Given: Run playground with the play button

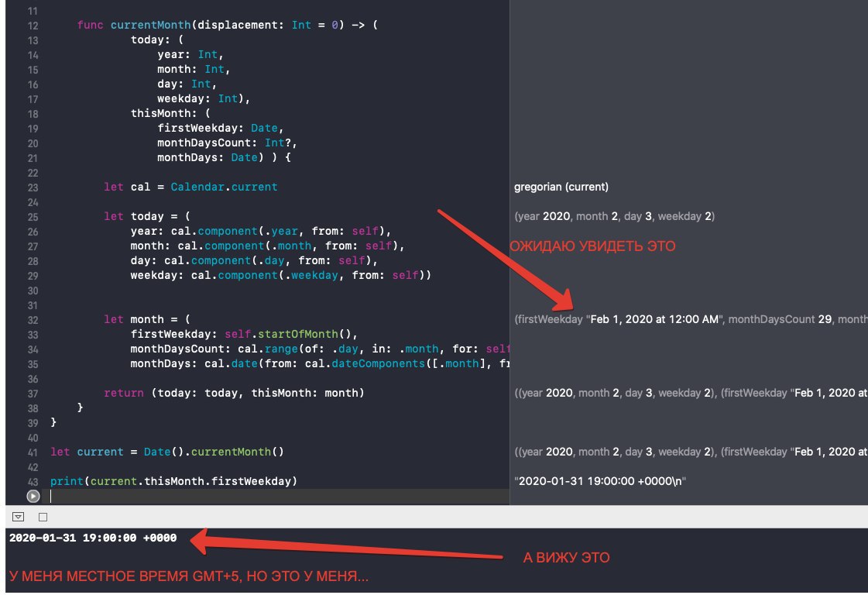Looking at the screenshot, I should [33, 496].
